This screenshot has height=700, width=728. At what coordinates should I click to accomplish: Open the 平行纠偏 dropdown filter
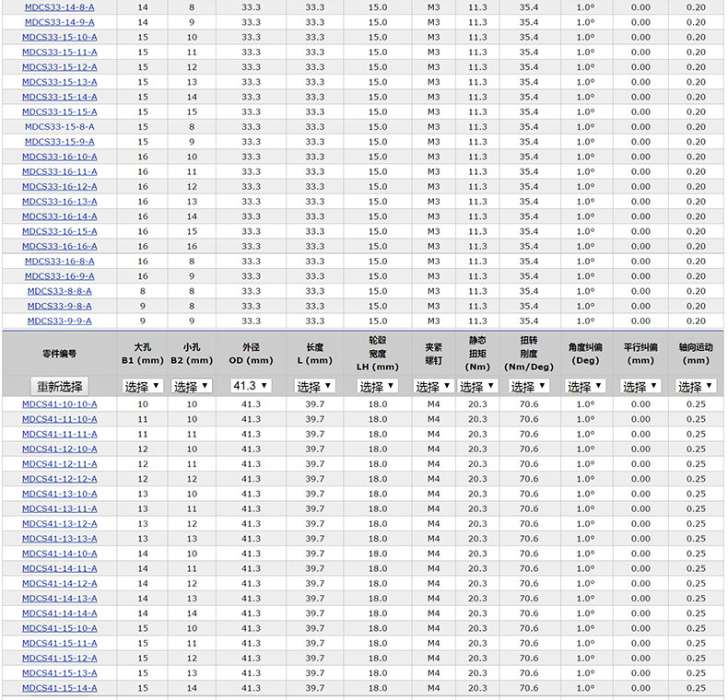coord(640,387)
